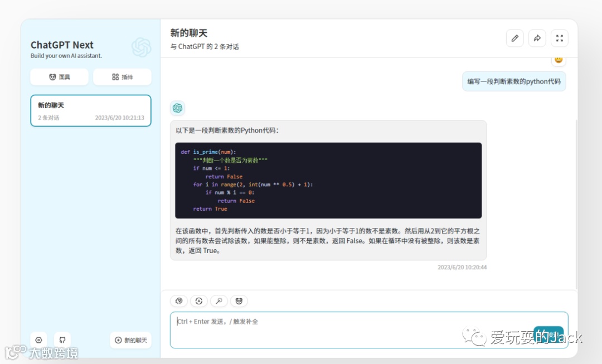Click the magic wand icon above input

[x=219, y=301]
